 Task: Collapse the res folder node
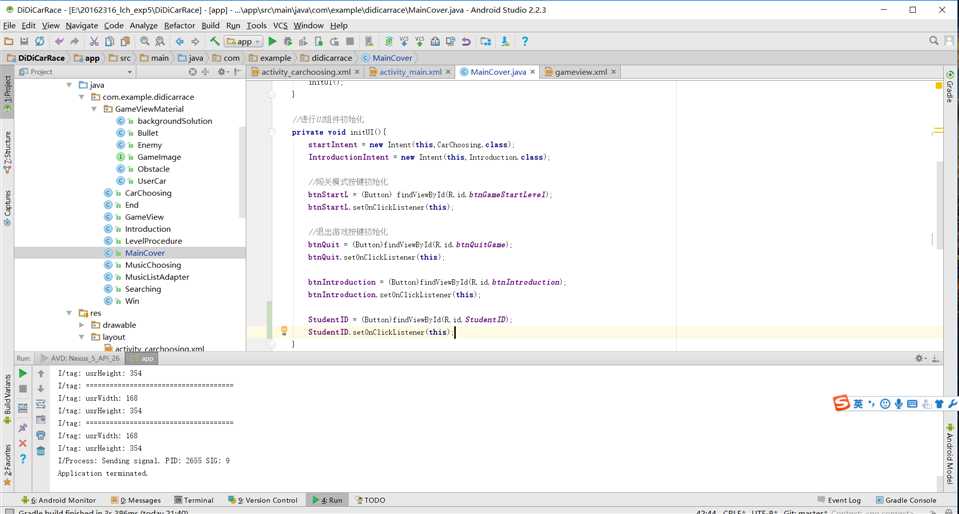click(69, 313)
